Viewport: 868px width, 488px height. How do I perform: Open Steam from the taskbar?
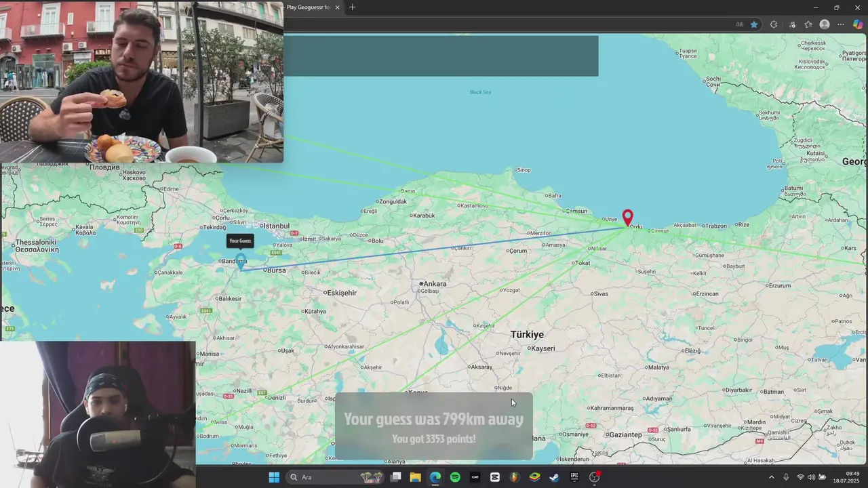tap(555, 477)
